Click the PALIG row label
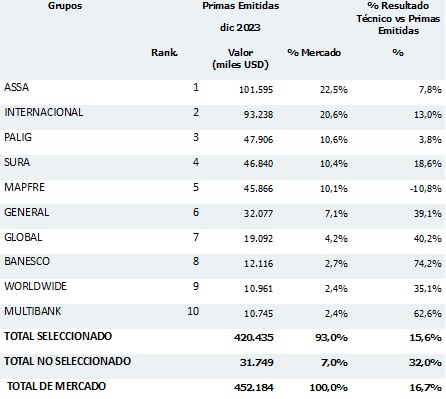 (x=18, y=137)
